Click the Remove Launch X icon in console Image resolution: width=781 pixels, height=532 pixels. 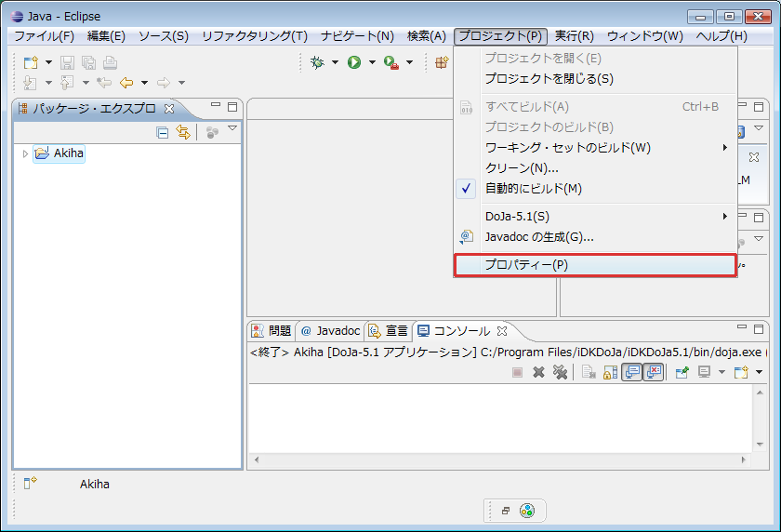[538, 372]
